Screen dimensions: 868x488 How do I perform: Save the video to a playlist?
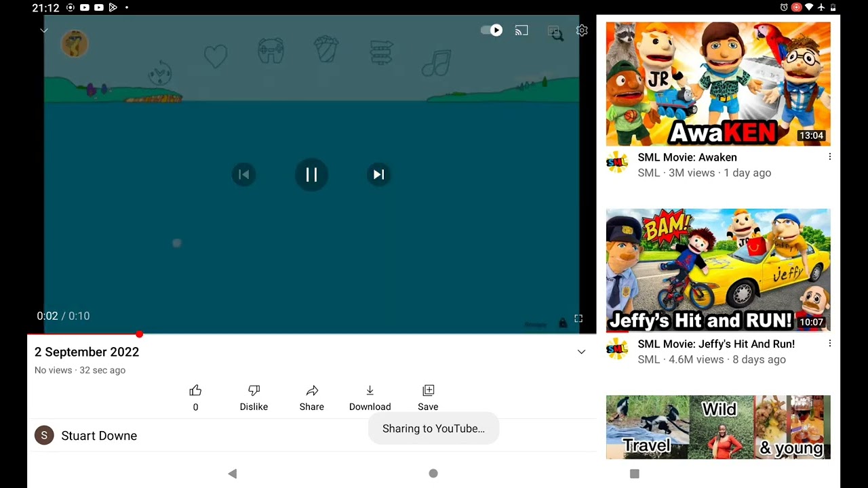pos(428,398)
